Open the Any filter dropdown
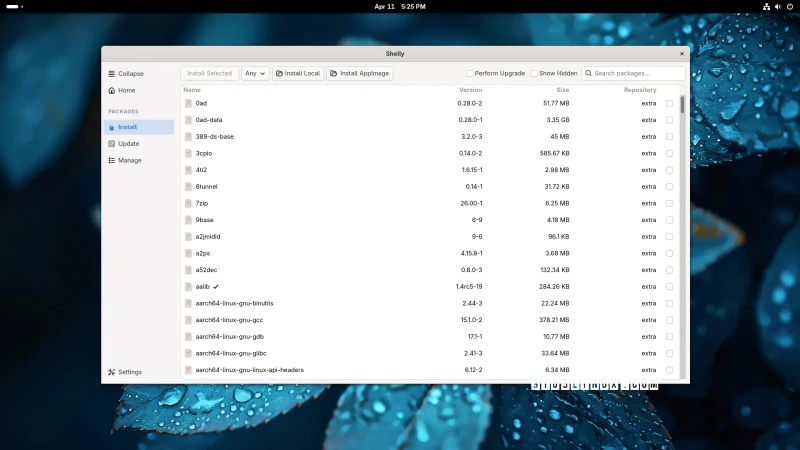This screenshot has height=450, width=800. point(255,73)
